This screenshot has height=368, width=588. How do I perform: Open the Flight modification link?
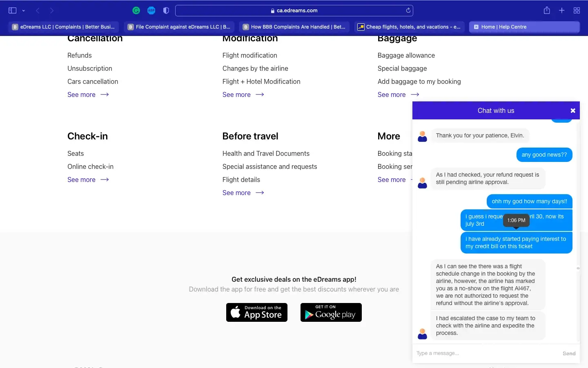[250, 55]
